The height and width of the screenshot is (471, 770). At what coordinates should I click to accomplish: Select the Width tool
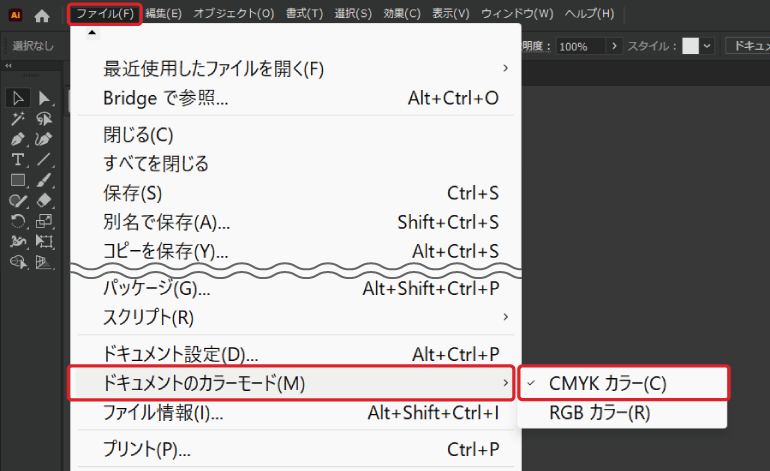pos(18,242)
